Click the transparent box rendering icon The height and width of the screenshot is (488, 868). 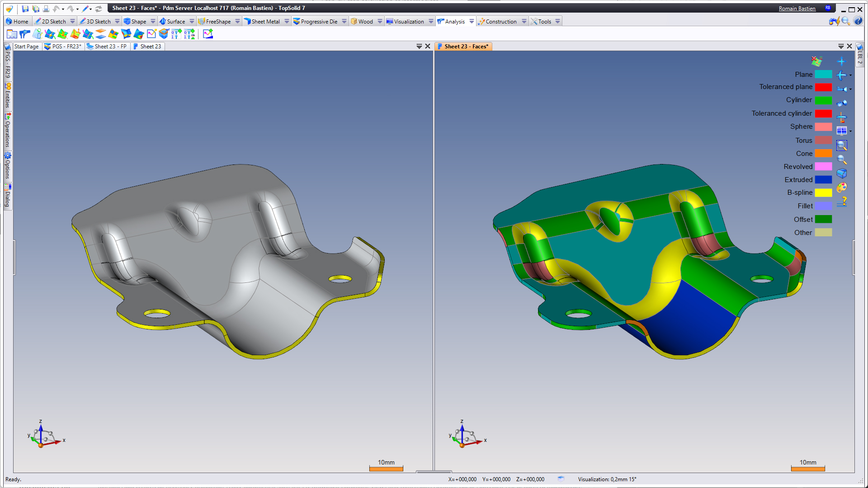[841, 174]
